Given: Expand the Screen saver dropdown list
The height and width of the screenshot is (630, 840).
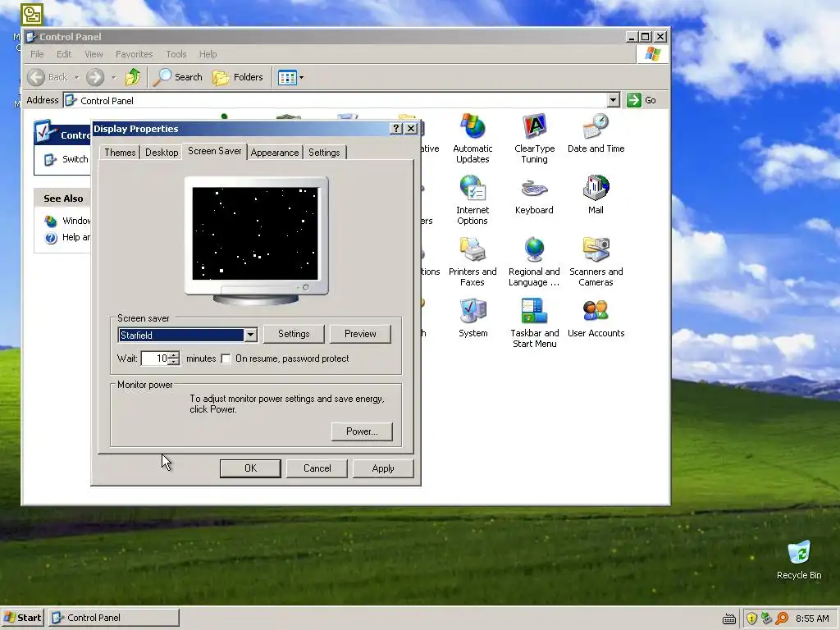Looking at the screenshot, I should (x=250, y=335).
